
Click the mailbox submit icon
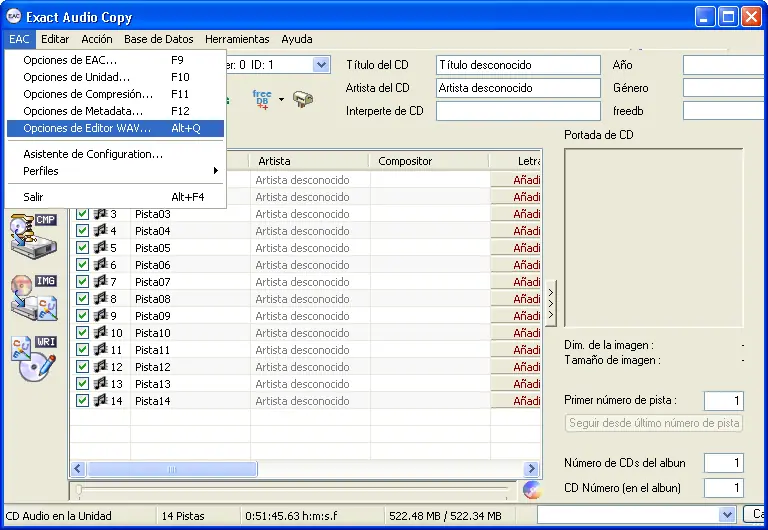tap(303, 99)
